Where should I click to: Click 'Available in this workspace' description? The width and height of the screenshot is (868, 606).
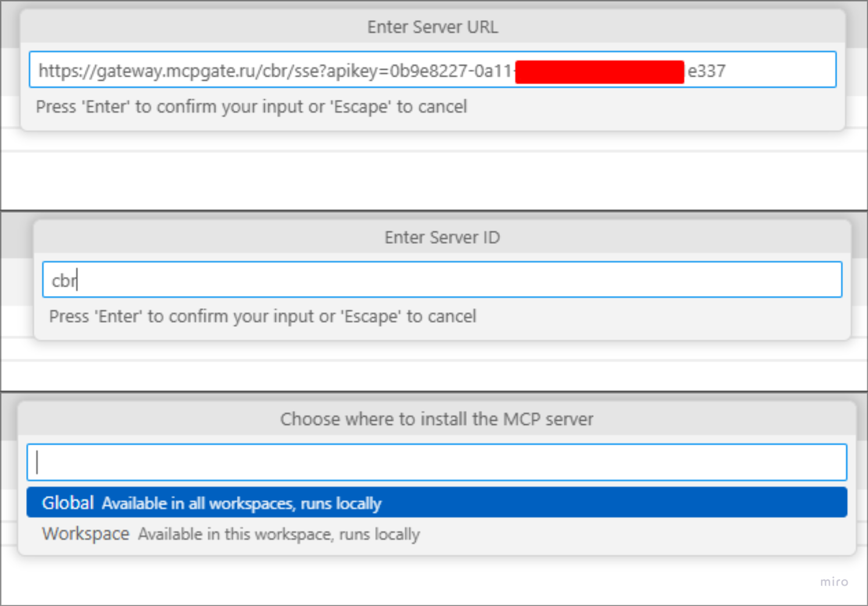[x=279, y=534]
